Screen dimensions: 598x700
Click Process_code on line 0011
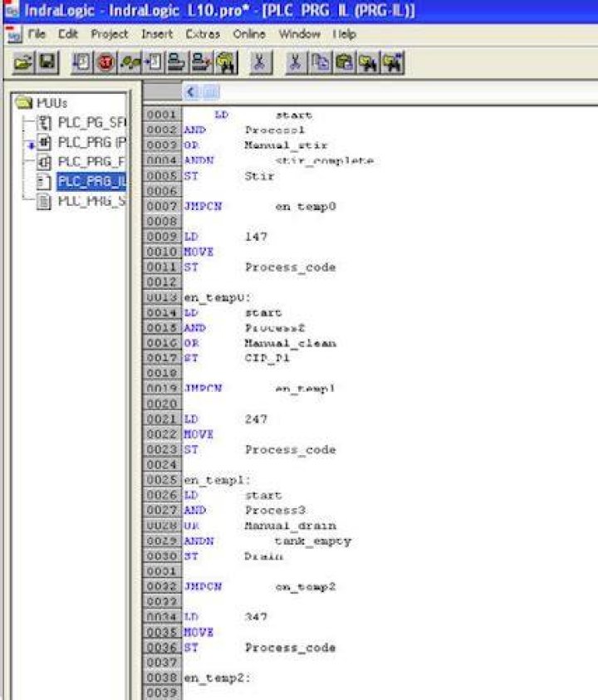click(291, 267)
